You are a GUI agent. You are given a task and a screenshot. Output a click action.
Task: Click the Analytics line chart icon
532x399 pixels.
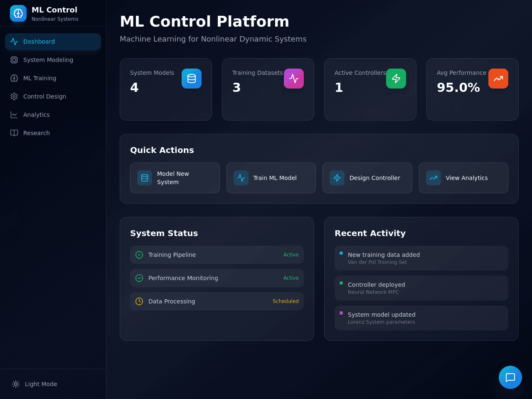tap(14, 115)
